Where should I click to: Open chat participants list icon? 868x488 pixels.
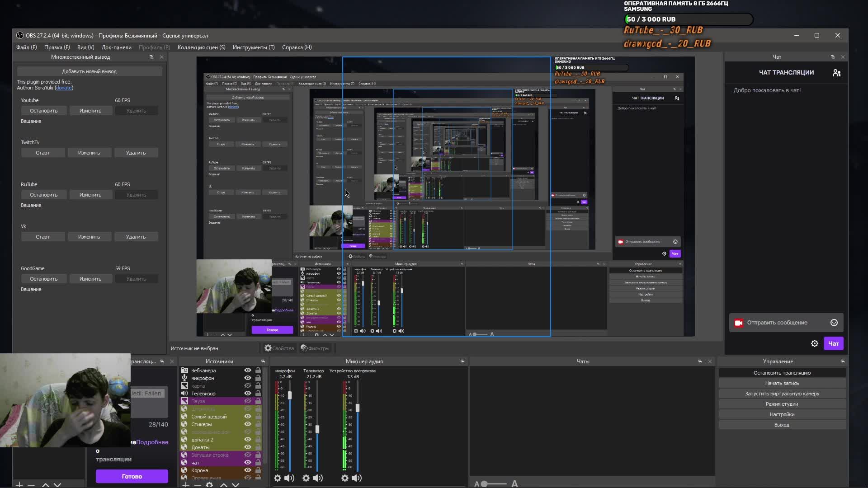click(x=837, y=73)
